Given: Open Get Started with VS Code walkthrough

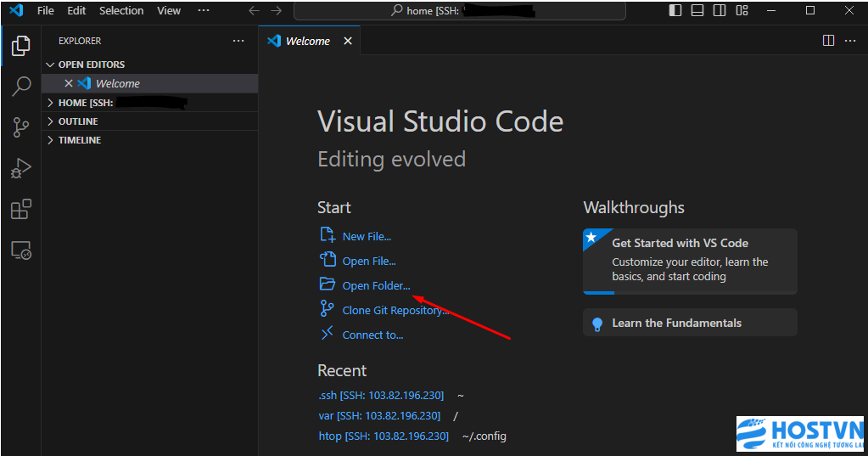Looking at the screenshot, I should point(690,261).
